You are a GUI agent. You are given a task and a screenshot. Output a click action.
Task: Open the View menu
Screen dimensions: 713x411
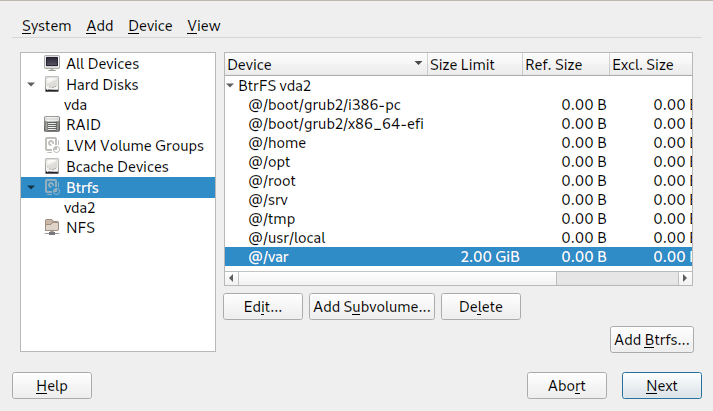204,26
